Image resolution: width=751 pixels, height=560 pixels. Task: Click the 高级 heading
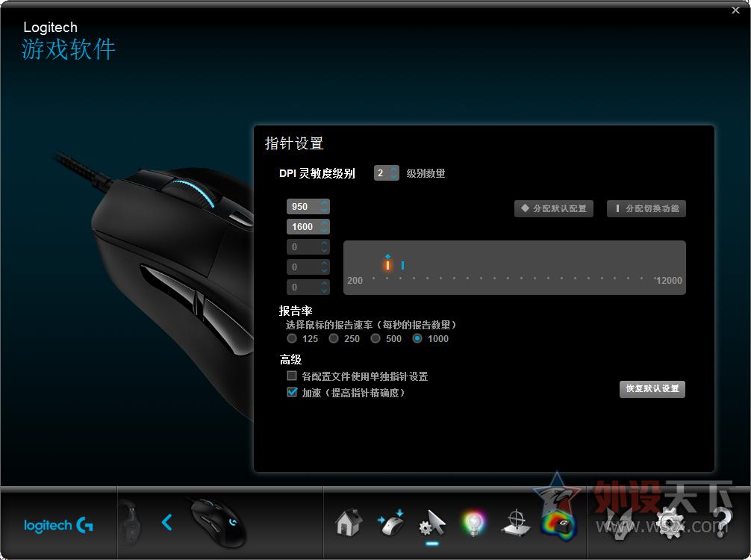click(290, 359)
